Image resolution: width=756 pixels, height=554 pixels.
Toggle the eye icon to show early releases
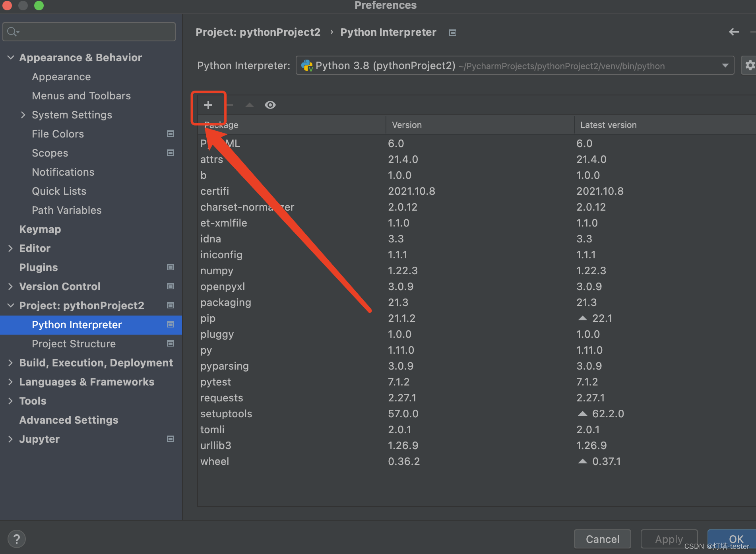point(270,105)
